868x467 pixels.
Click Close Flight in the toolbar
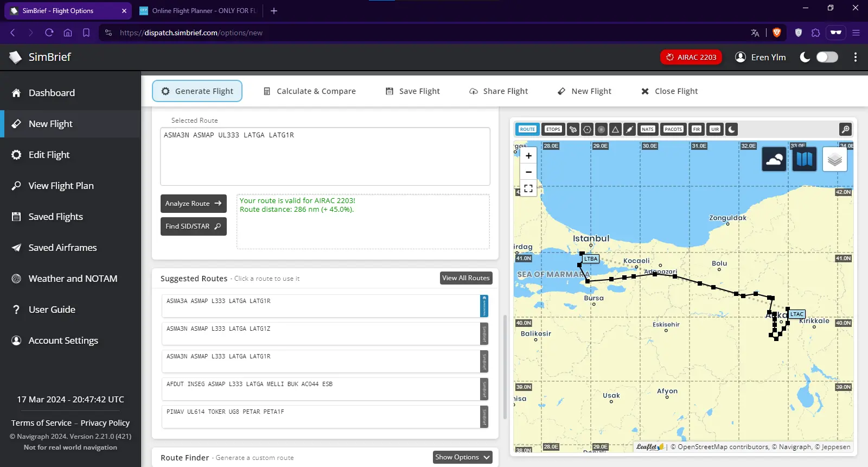[669, 91]
